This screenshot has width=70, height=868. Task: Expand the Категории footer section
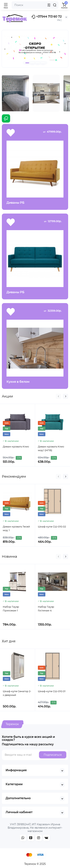pyautogui.click(x=35, y=784)
